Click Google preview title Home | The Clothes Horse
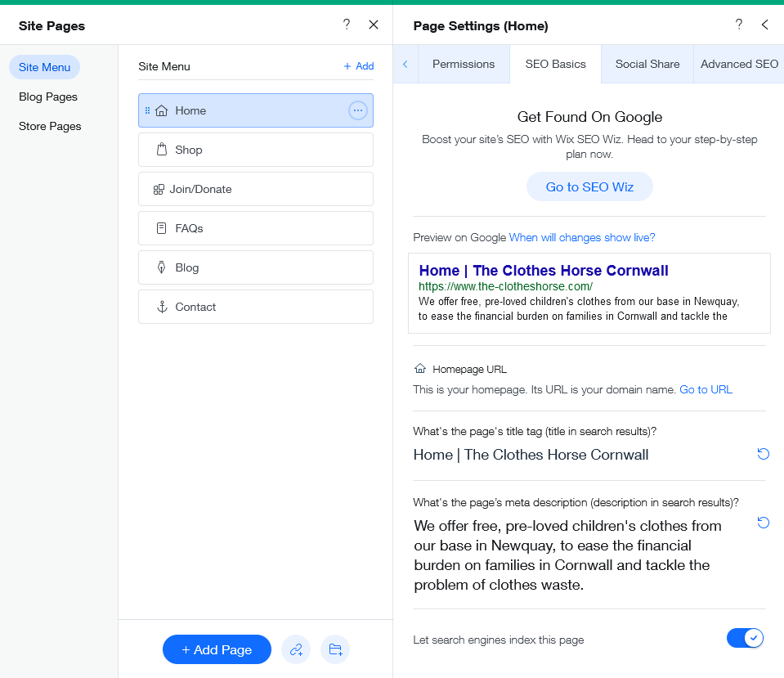The height and width of the screenshot is (678, 784). tap(544, 270)
